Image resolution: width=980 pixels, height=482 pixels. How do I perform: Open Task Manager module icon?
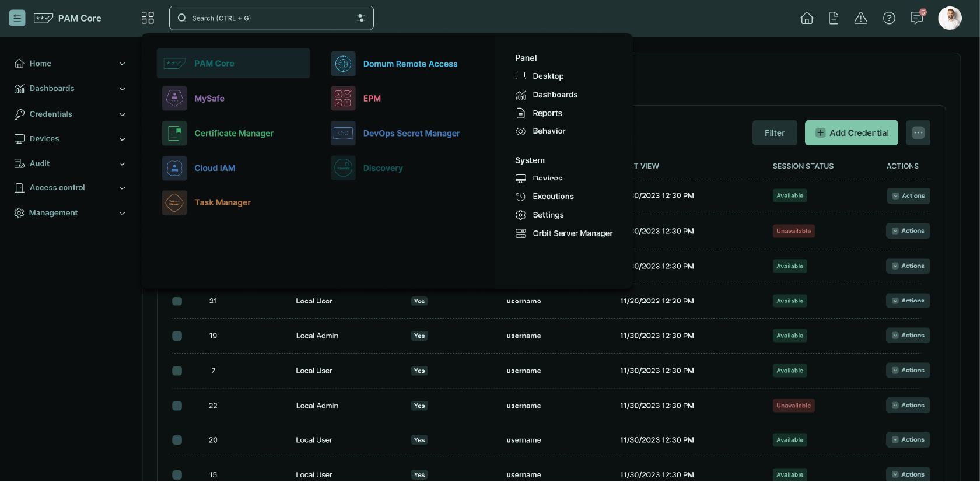(x=174, y=202)
